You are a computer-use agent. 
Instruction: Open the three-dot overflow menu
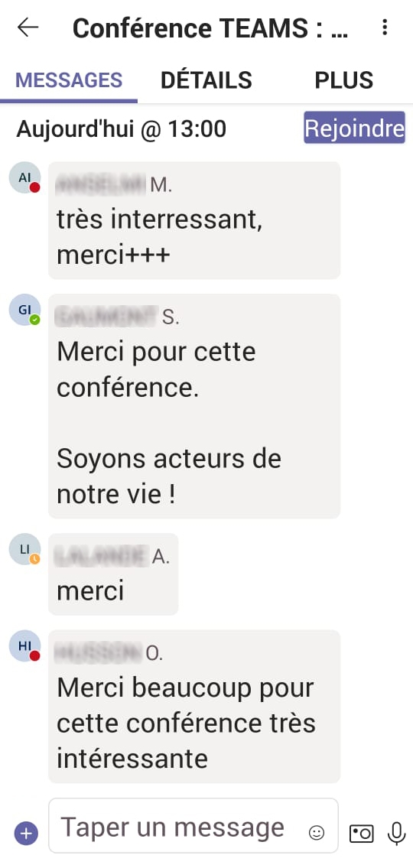385,27
